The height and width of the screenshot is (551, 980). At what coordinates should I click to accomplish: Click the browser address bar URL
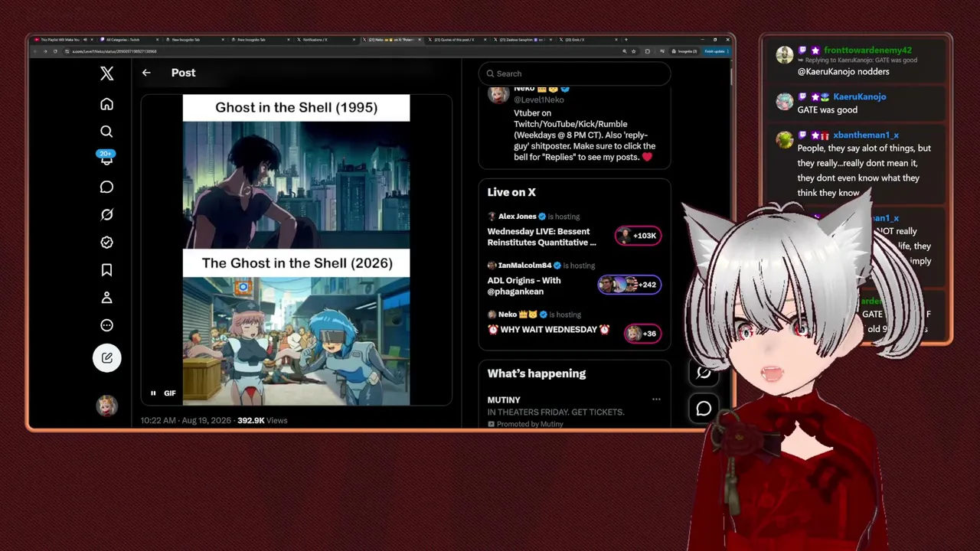[115, 51]
